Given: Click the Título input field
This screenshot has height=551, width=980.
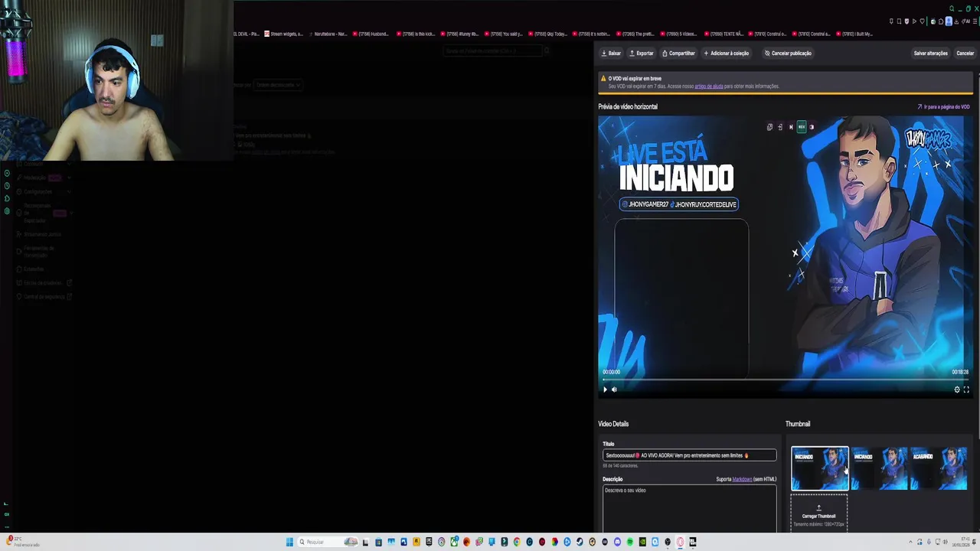Looking at the screenshot, I should click(x=689, y=455).
